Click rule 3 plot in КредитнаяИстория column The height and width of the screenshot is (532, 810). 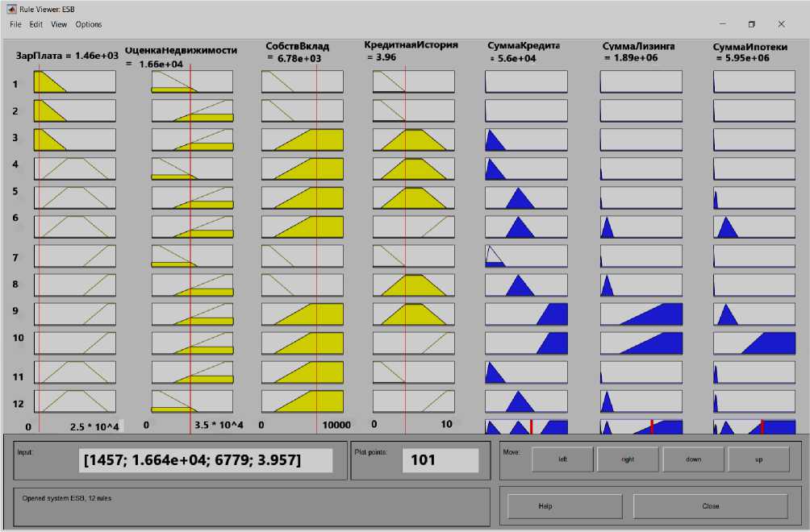pyautogui.click(x=413, y=139)
